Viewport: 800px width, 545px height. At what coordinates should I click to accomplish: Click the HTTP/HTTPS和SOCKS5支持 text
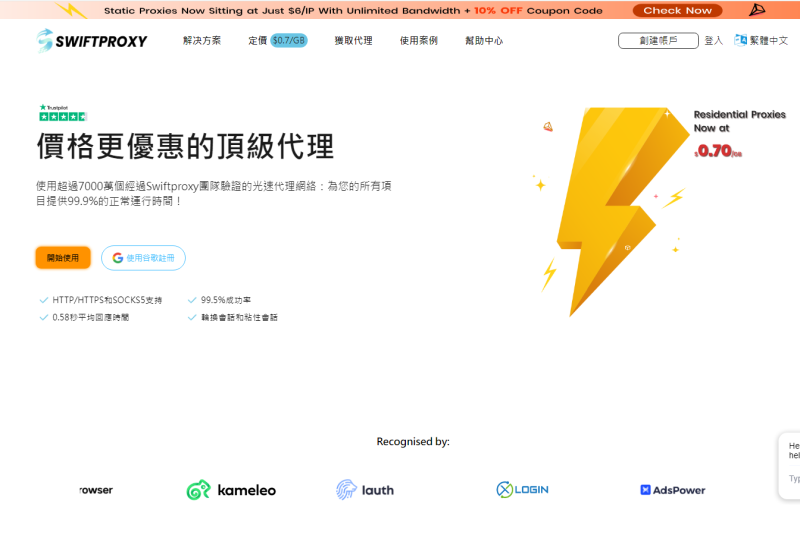[x=107, y=300]
